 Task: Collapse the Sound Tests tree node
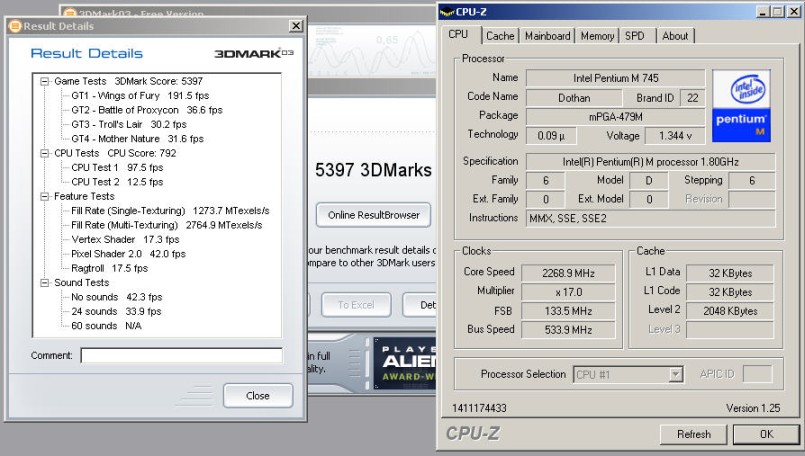tap(45, 282)
